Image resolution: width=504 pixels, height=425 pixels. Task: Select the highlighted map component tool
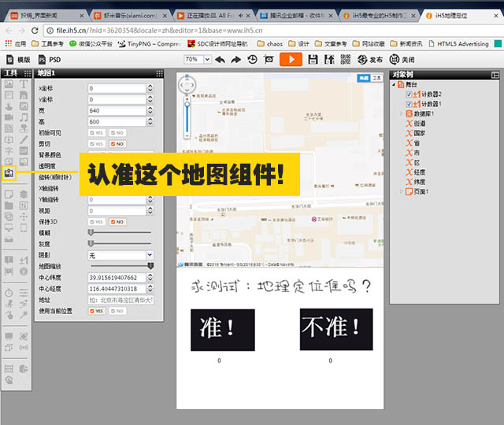[9, 172]
